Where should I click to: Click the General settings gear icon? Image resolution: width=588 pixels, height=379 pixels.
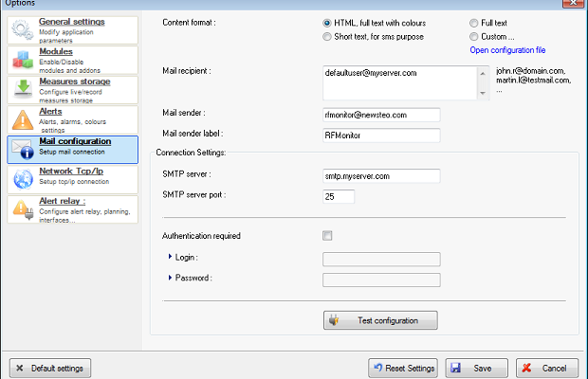[22, 30]
